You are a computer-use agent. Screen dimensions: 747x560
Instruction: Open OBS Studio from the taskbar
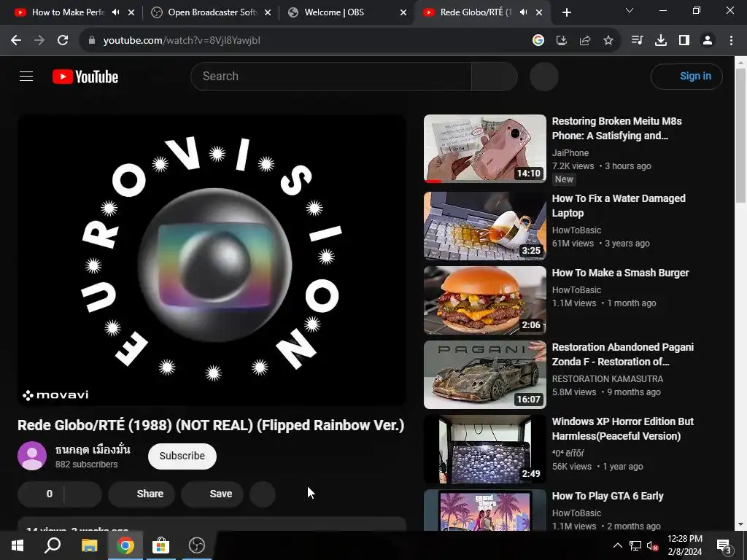coord(197,545)
